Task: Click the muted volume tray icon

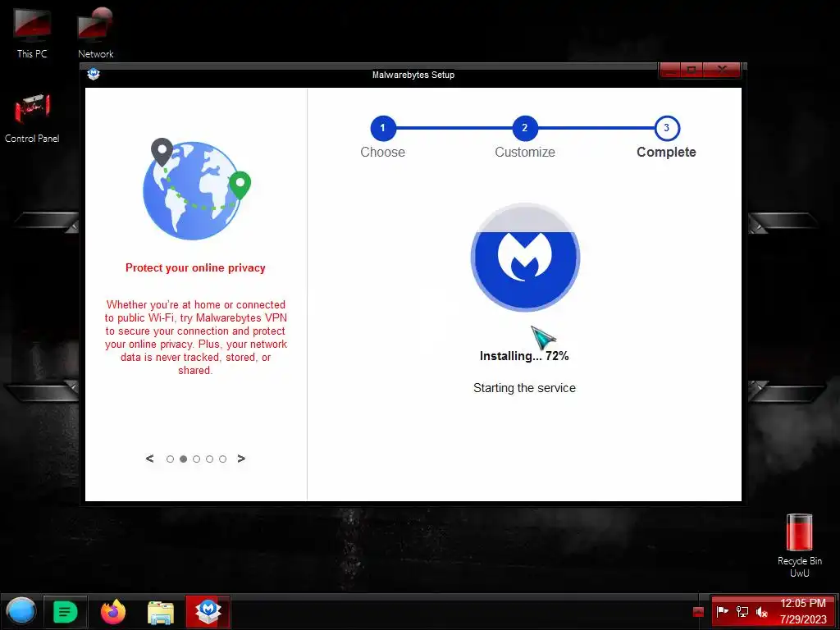Action: pyautogui.click(x=761, y=611)
